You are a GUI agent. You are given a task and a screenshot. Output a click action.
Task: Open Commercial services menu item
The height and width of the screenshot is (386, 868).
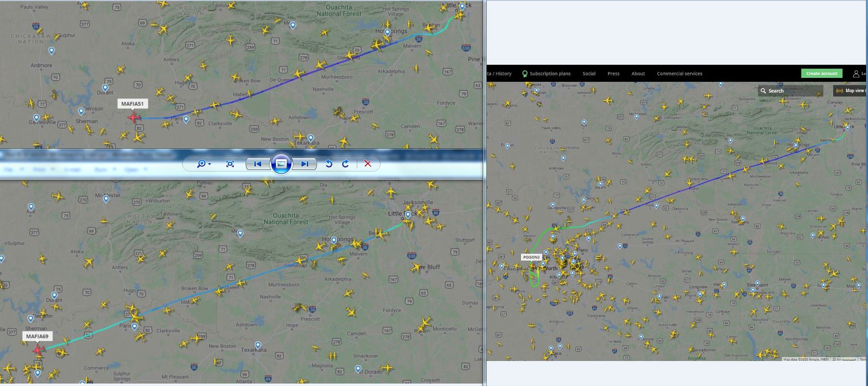tap(679, 73)
